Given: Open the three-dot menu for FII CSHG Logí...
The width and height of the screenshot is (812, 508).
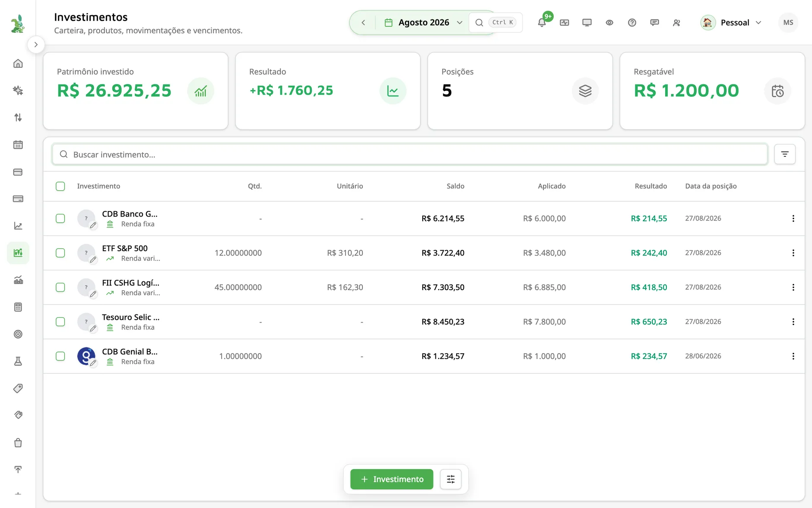Looking at the screenshot, I should 793,288.
